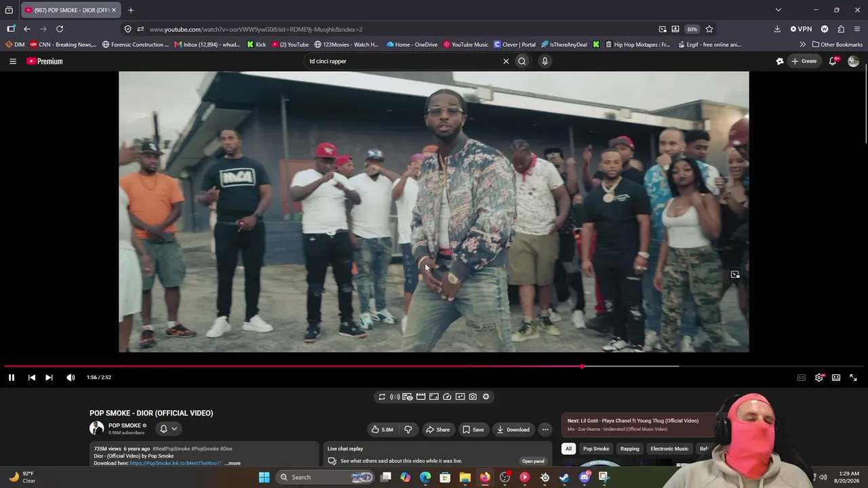Open the list all tabs chevron
The image size is (868, 488).
pyautogui.click(x=778, y=10)
